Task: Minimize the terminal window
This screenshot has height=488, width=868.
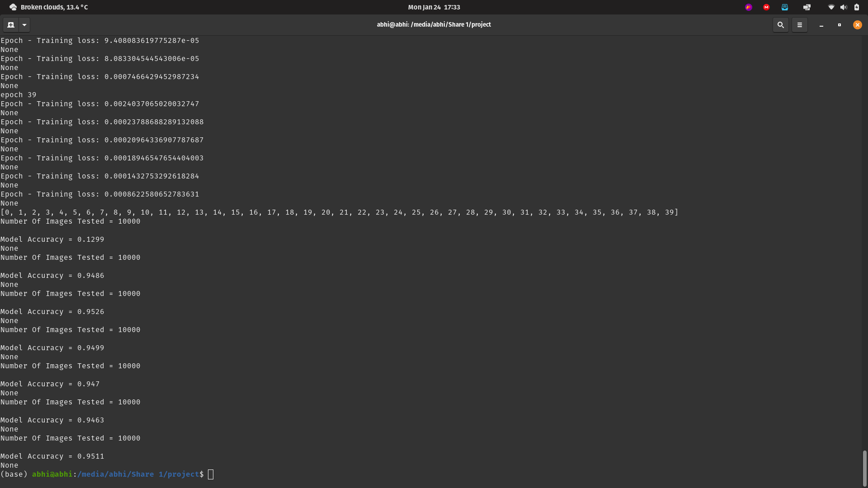Action: click(821, 25)
